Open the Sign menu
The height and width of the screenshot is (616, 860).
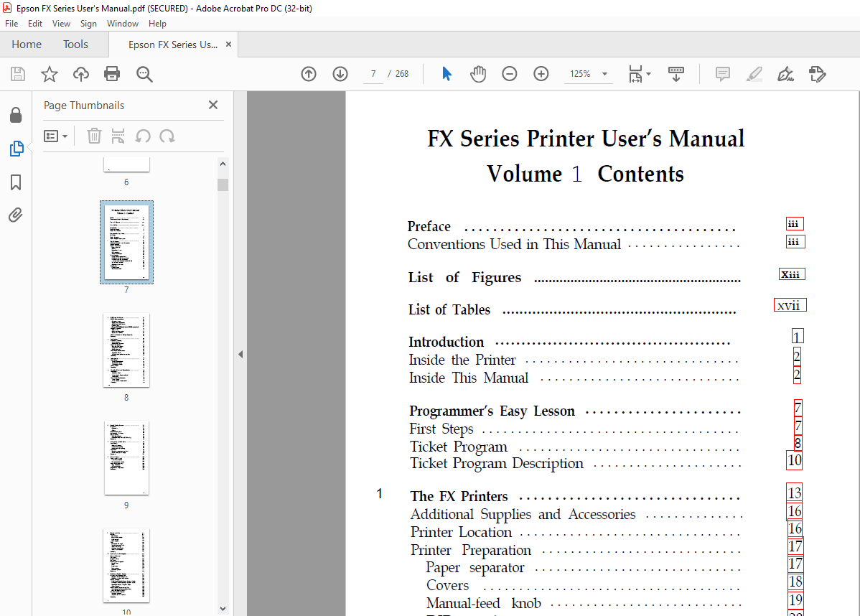88,24
